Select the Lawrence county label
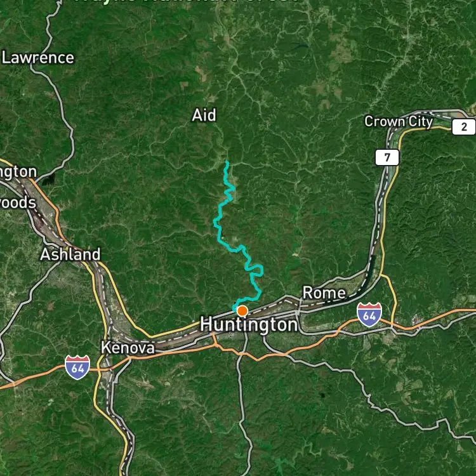The height and width of the screenshot is (476, 476). (x=38, y=58)
